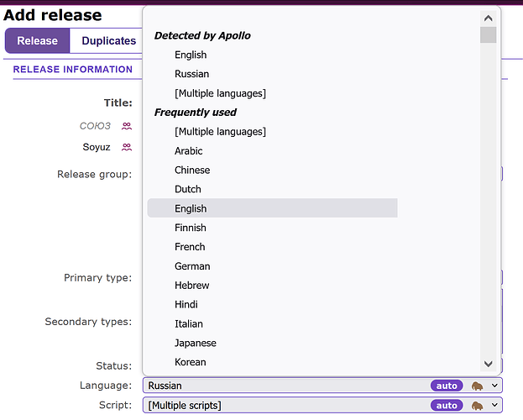Choose [Multiple languages] under Frequently used
Screen dimensions: 523x420
click(220, 132)
